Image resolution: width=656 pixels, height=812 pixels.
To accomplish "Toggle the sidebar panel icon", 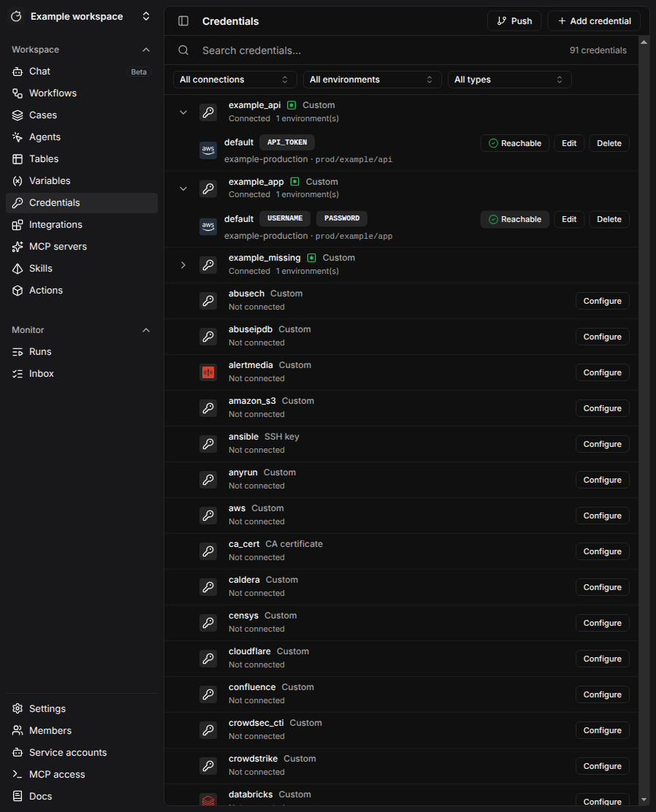I will point(183,20).
